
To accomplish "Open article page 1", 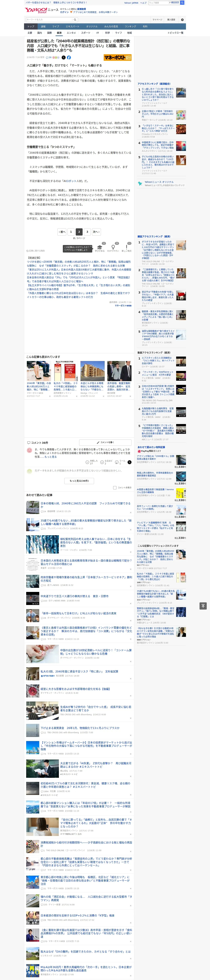I will click(x=71, y=232).
